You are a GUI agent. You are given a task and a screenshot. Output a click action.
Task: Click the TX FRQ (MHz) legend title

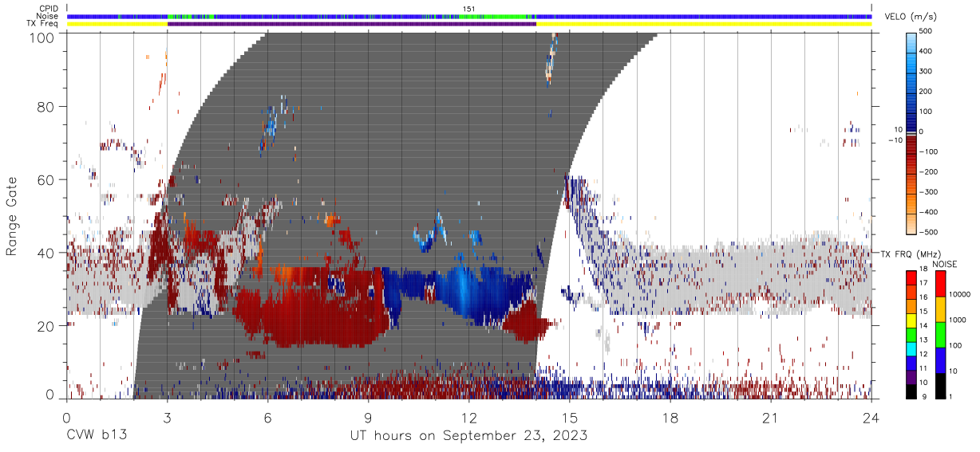910,254
